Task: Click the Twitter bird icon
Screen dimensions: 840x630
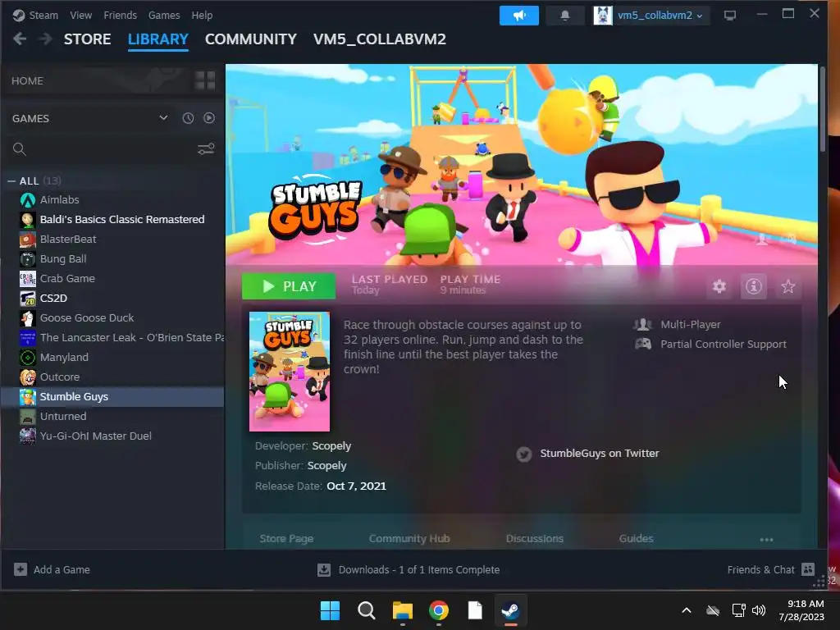Action: pyautogui.click(x=524, y=454)
